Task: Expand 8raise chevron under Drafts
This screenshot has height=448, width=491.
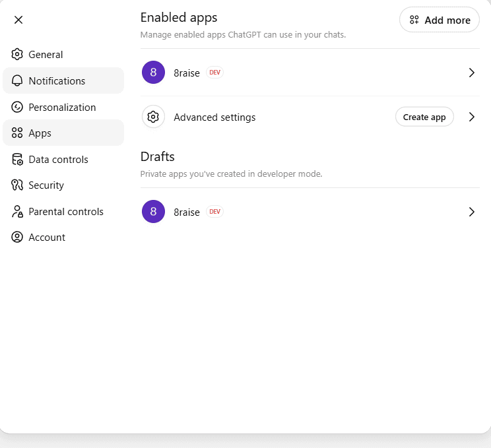Action: 472,212
